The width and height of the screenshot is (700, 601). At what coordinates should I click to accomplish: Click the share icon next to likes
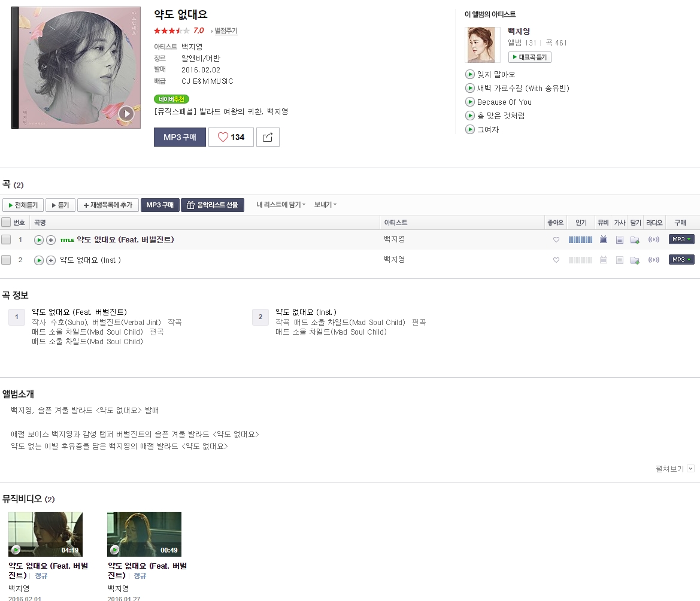pos(268,137)
